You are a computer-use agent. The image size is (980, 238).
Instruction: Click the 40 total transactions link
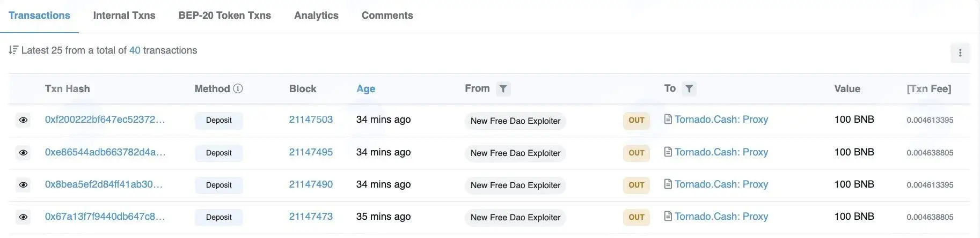(135, 50)
